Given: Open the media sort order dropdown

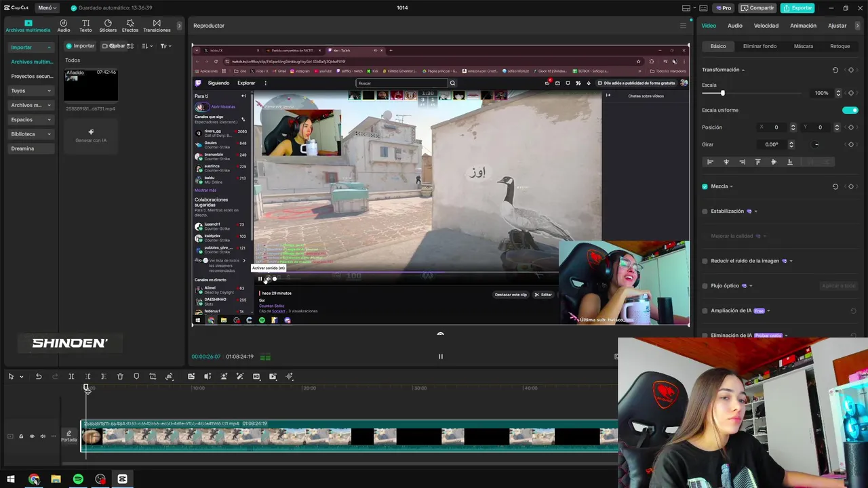Looking at the screenshot, I should point(146,46).
